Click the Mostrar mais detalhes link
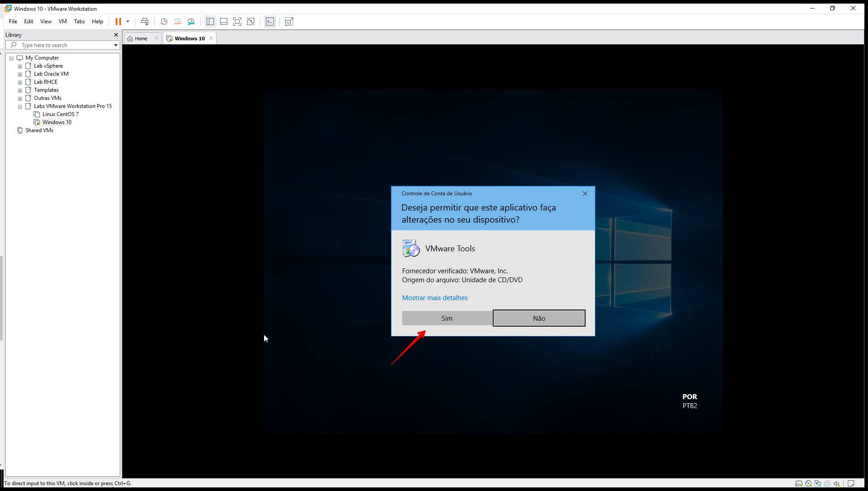This screenshot has width=868, height=491. [434, 298]
